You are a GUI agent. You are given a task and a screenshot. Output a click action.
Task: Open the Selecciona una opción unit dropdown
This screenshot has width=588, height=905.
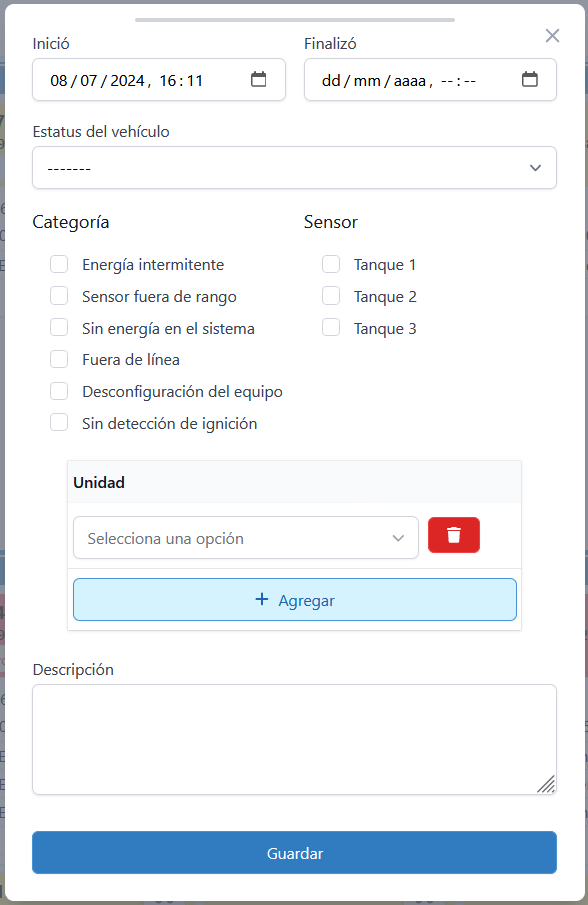[245, 537]
